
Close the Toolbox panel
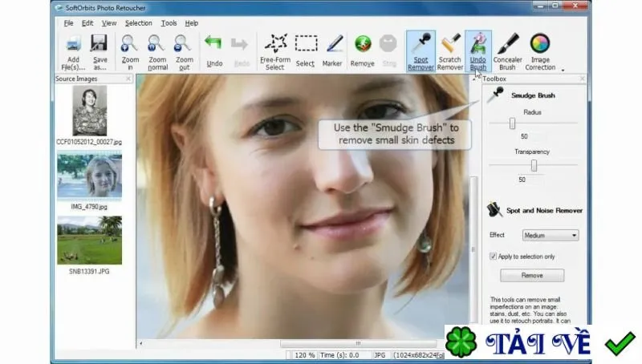click(x=583, y=79)
